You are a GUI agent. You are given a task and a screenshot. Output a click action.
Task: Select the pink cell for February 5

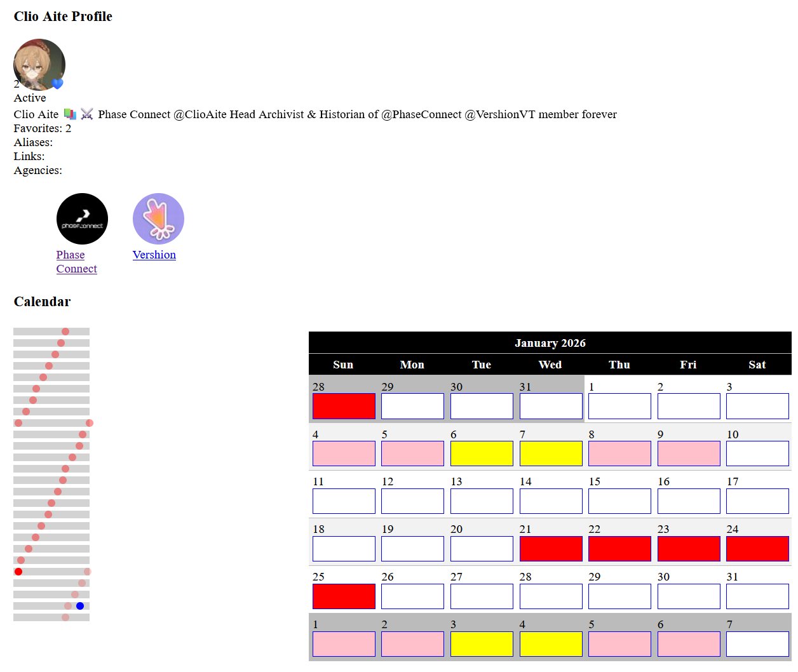point(619,644)
